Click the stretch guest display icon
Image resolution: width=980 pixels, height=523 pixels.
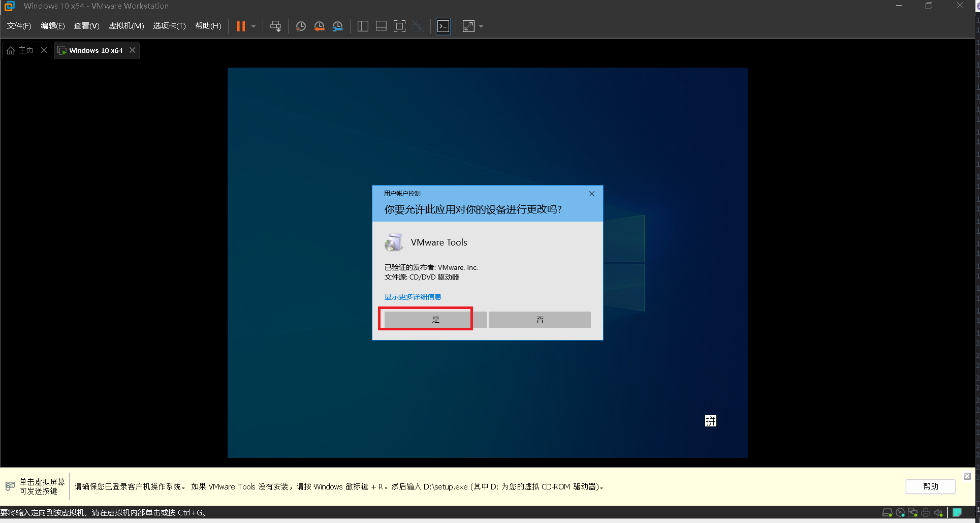[468, 26]
